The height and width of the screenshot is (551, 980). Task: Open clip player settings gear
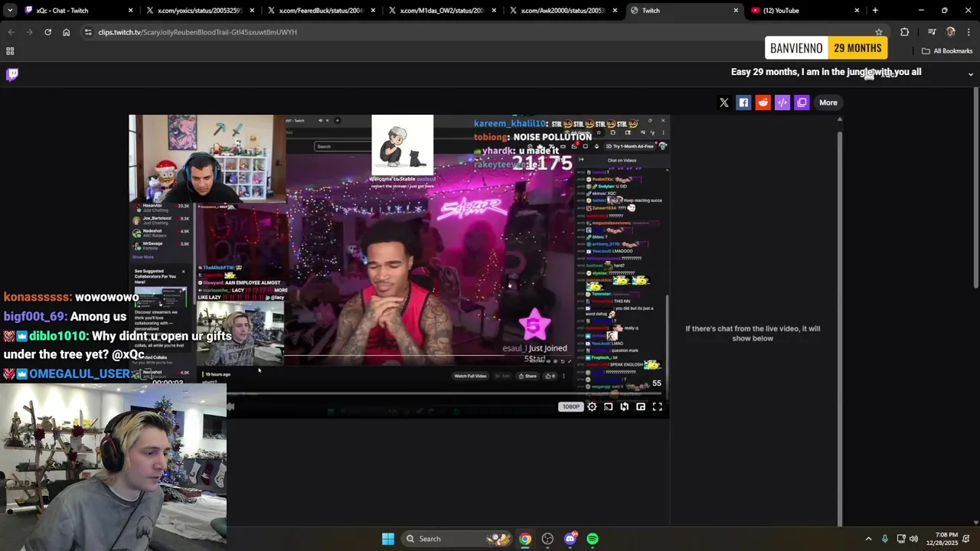592,407
